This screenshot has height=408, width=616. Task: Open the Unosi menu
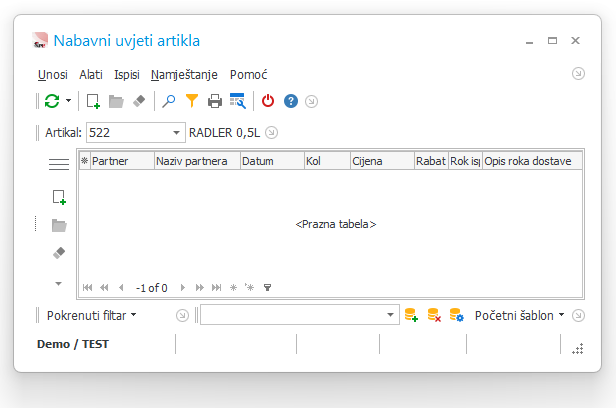53,75
